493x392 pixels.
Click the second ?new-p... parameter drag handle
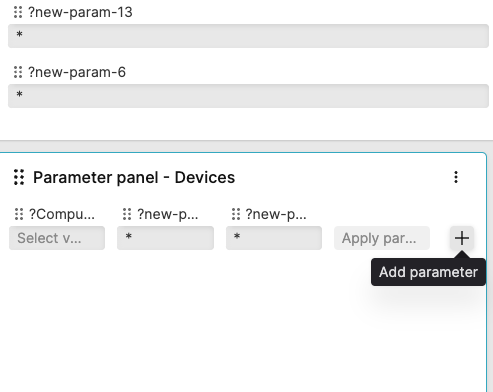click(x=236, y=214)
